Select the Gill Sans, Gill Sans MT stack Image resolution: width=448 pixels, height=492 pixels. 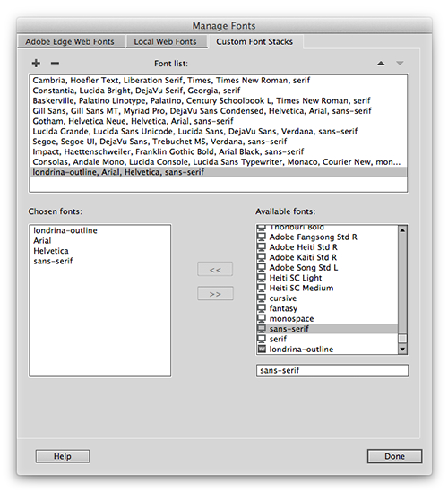click(x=219, y=111)
